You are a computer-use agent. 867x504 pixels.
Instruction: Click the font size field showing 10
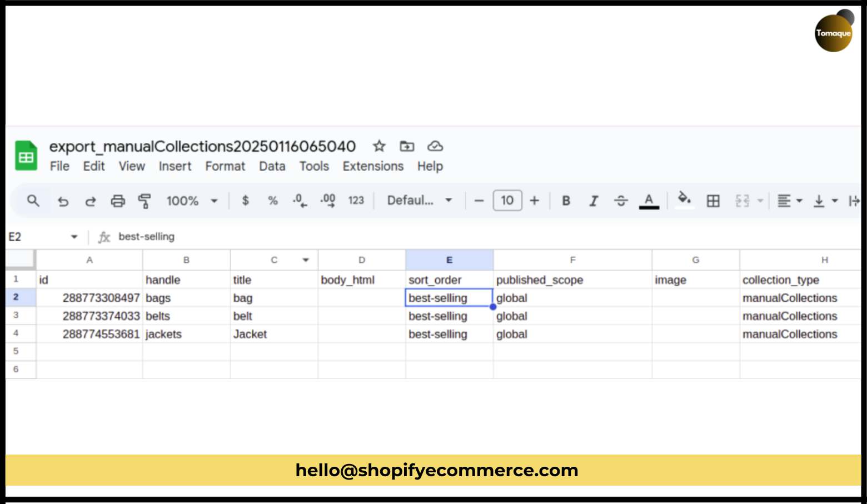coord(507,201)
